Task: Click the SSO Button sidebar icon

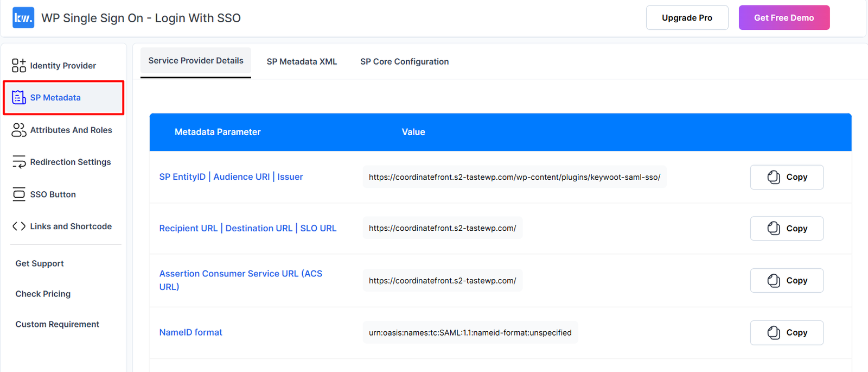Action: (19, 194)
